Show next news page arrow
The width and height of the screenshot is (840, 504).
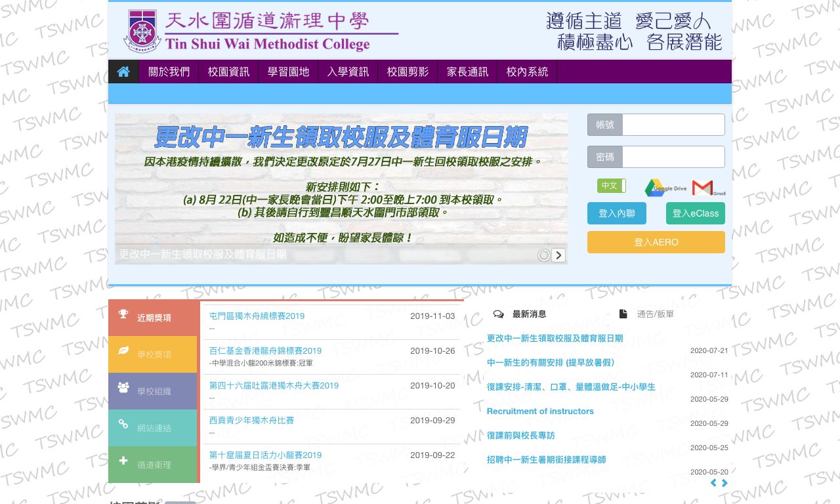724,483
